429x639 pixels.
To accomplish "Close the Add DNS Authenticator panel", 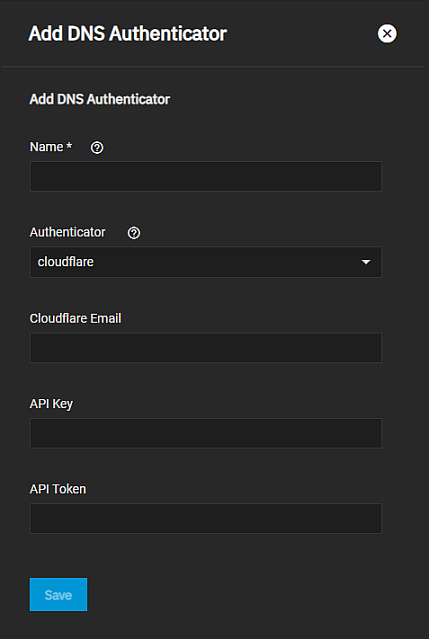I will pyautogui.click(x=387, y=33).
